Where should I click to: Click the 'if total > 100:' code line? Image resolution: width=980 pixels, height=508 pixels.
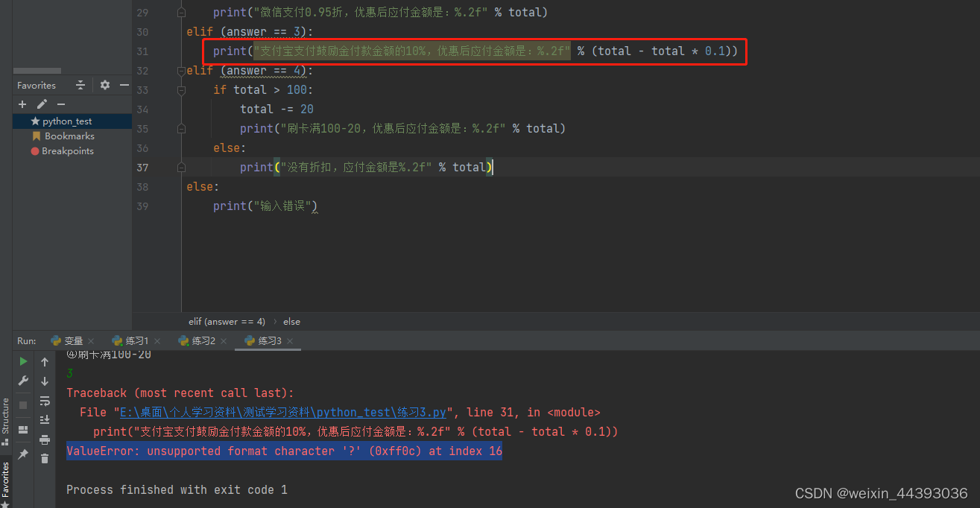click(263, 90)
